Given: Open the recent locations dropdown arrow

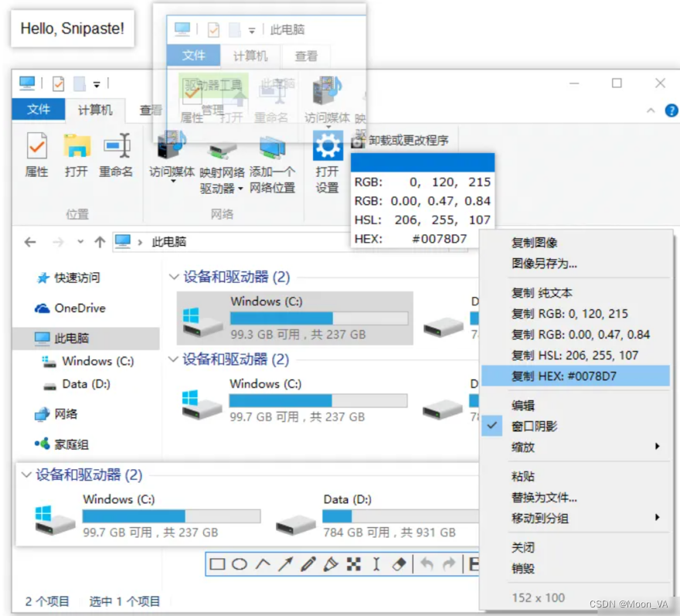Looking at the screenshot, I should point(80,242).
